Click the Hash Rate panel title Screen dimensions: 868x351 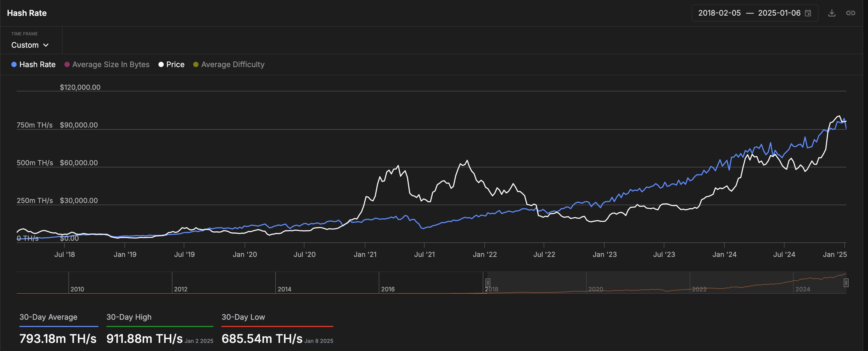(27, 13)
